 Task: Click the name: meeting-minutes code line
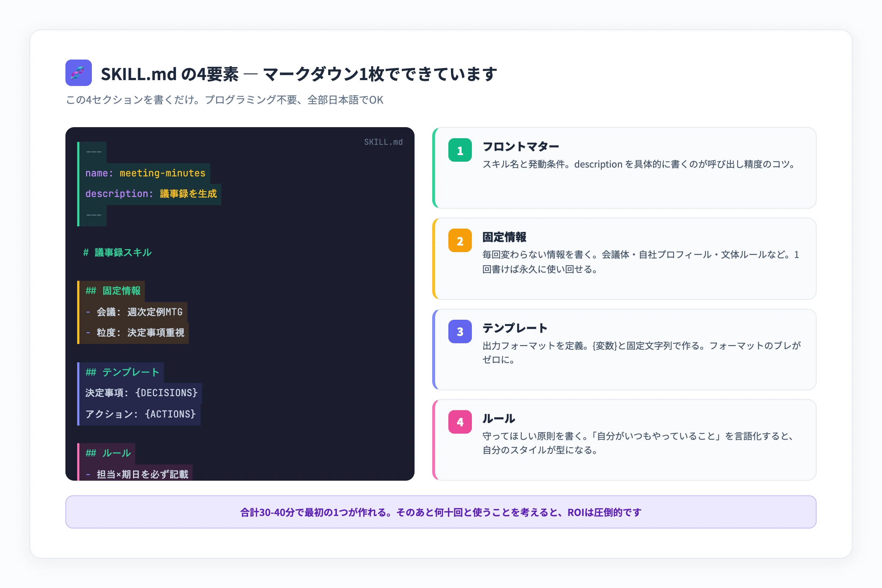coord(146,173)
